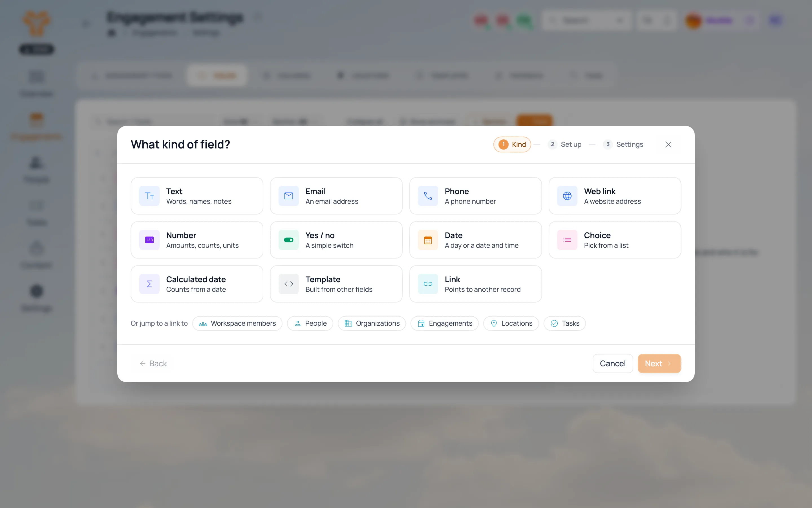Go to step 2 Set up
The image size is (812, 508).
coord(565,144)
